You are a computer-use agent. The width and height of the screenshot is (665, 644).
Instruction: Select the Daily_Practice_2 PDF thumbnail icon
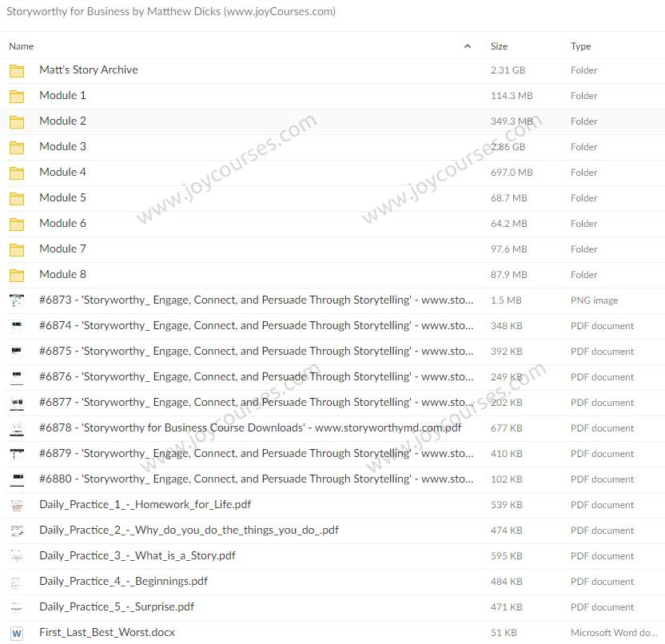tap(17, 531)
